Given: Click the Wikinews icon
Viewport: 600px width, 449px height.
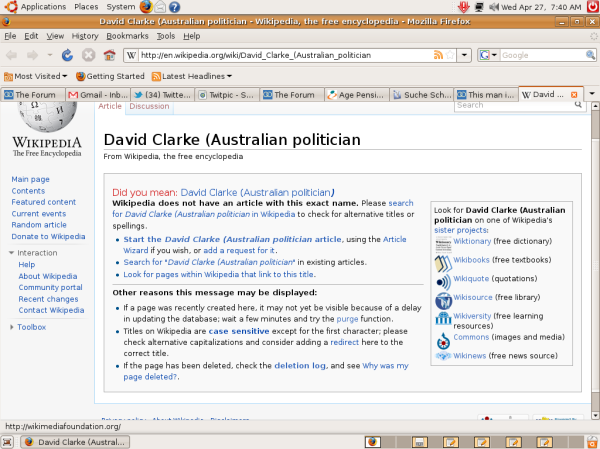Looking at the screenshot, I should [443, 356].
